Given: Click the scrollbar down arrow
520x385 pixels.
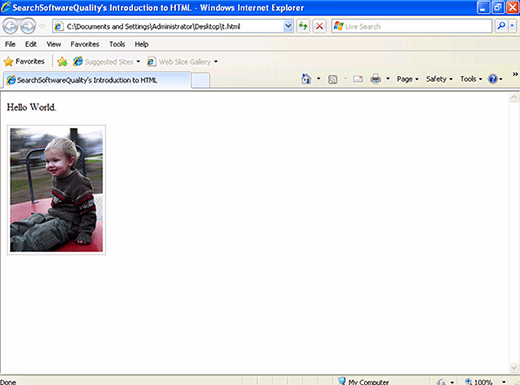Looking at the screenshot, I should [x=514, y=367].
